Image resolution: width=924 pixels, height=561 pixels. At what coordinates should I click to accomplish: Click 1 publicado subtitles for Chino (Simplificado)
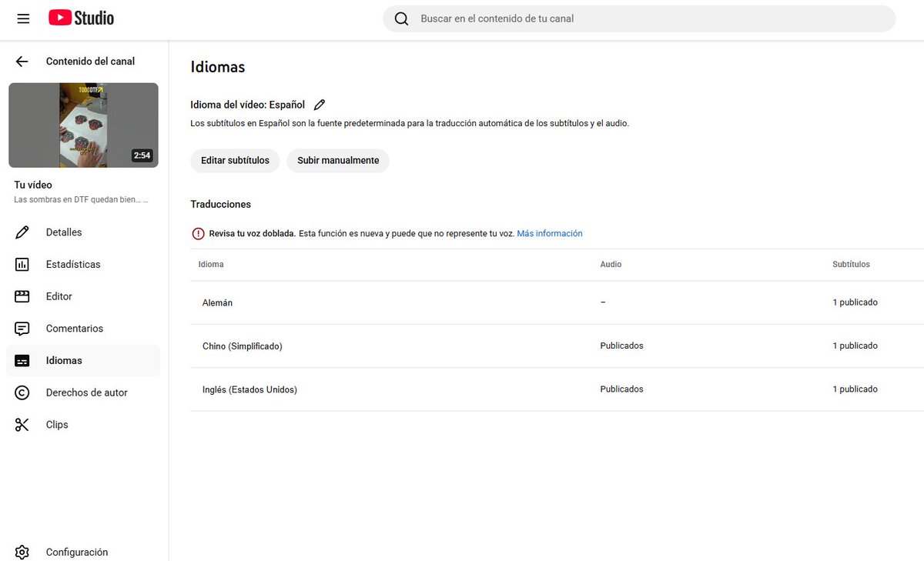coord(855,346)
